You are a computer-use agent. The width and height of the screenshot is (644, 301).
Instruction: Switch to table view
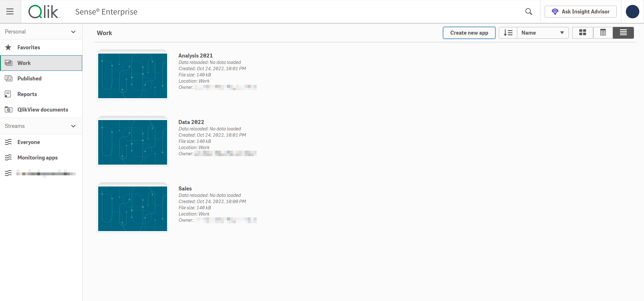coord(603,33)
